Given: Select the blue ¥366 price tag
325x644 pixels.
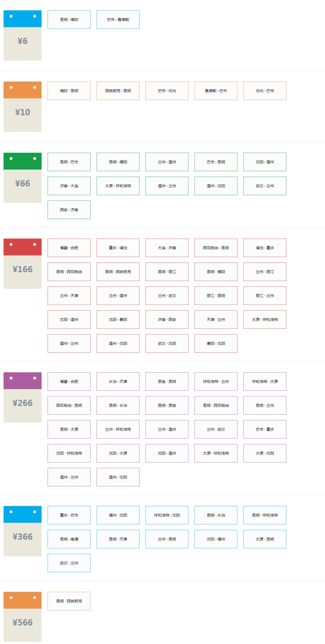Looking at the screenshot, I should point(22,531).
